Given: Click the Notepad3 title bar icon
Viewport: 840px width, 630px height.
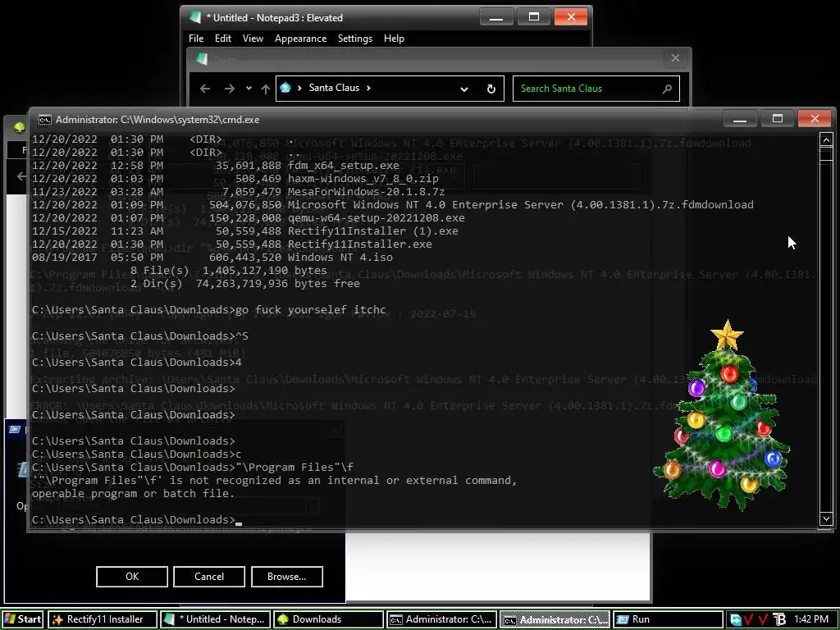Looking at the screenshot, I should (x=195, y=17).
